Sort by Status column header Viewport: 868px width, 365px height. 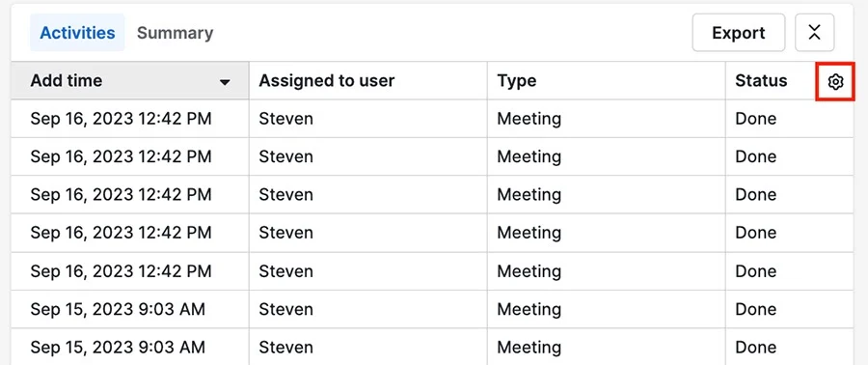click(761, 81)
